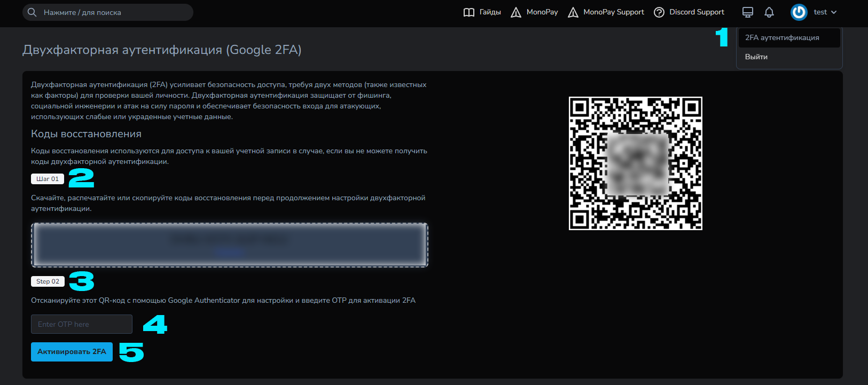
Task: Click the magnifying glass search icon
Action: [32, 12]
